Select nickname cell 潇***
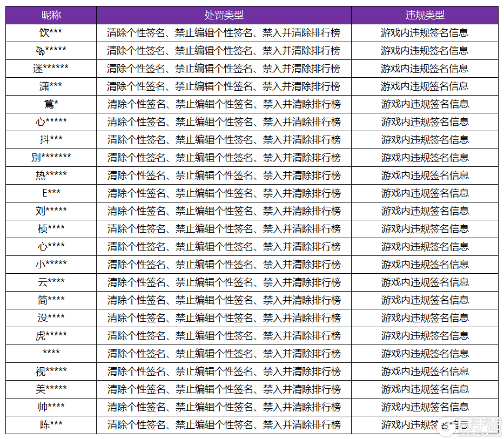The image size is (504, 439). 51,86
